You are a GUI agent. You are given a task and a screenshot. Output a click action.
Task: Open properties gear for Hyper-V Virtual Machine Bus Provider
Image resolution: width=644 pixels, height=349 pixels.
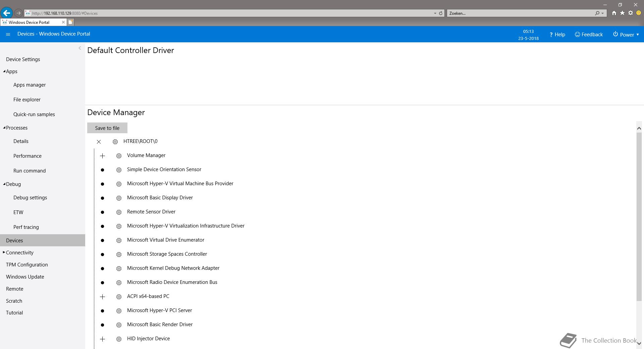tap(119, 184)
